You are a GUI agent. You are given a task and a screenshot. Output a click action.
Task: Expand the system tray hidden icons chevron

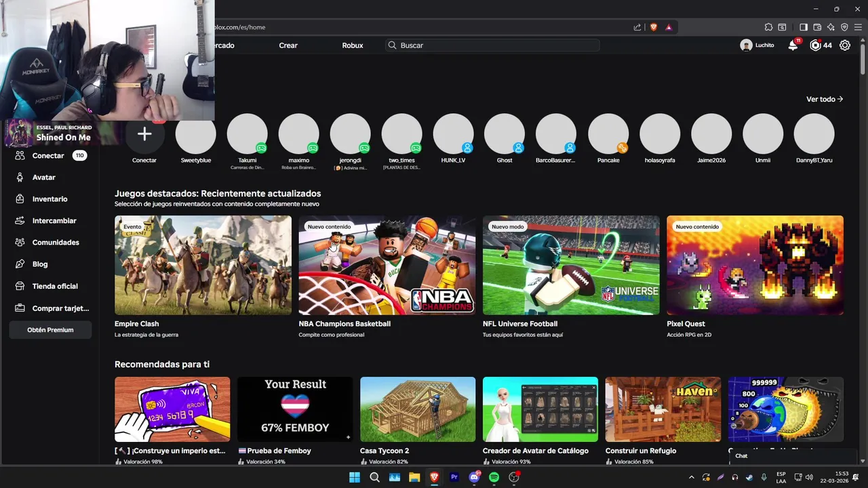pyautogui.click(x=692, y=477)
